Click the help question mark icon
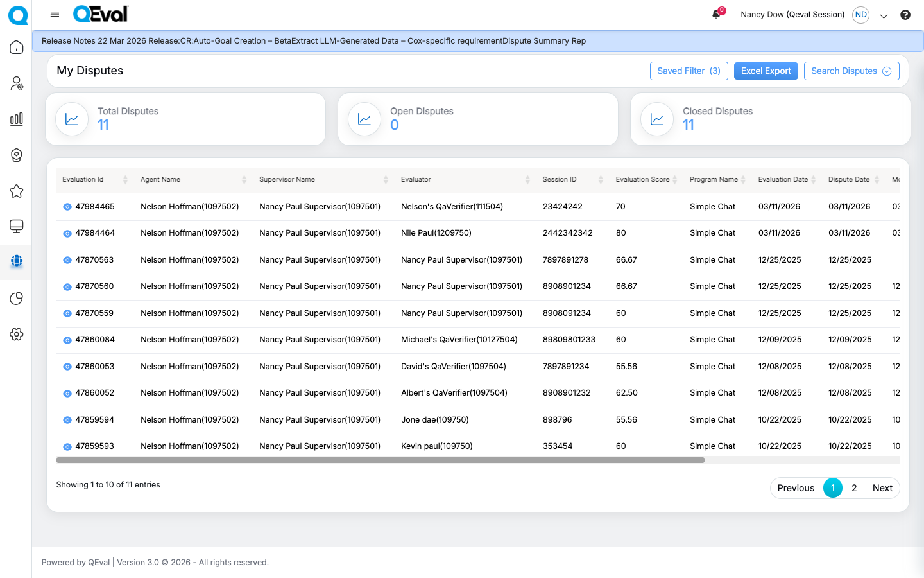The width and height of the screenshot is (924, 578). (905, 15)
